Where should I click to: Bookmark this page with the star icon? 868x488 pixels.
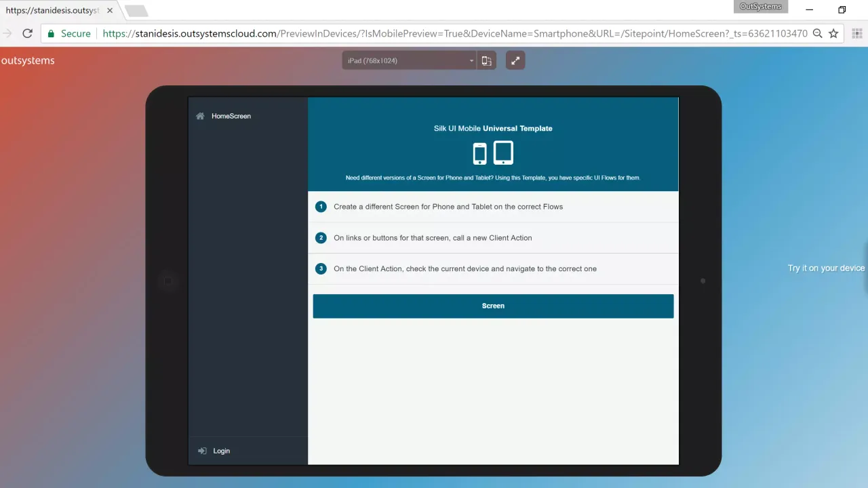(x=834, y=33)
